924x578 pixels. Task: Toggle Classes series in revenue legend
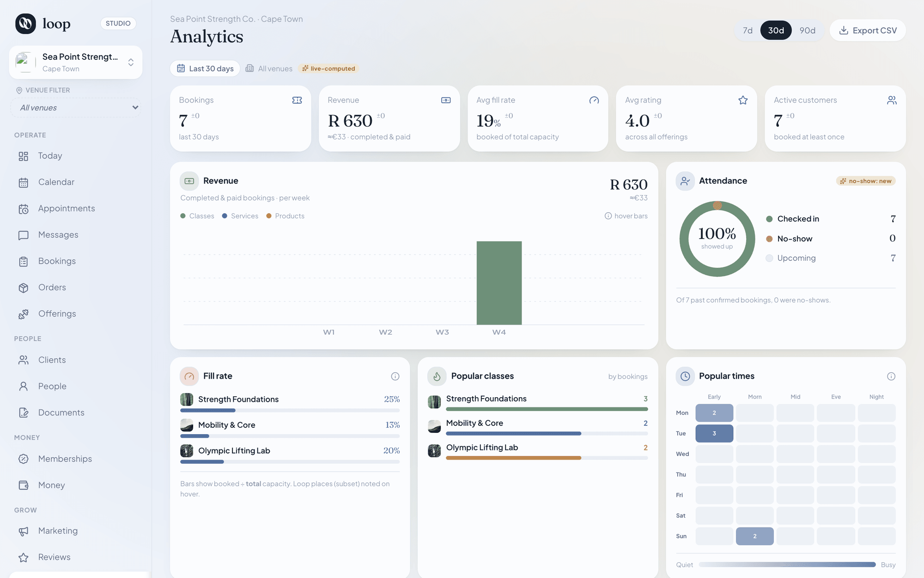coord(197,216)
